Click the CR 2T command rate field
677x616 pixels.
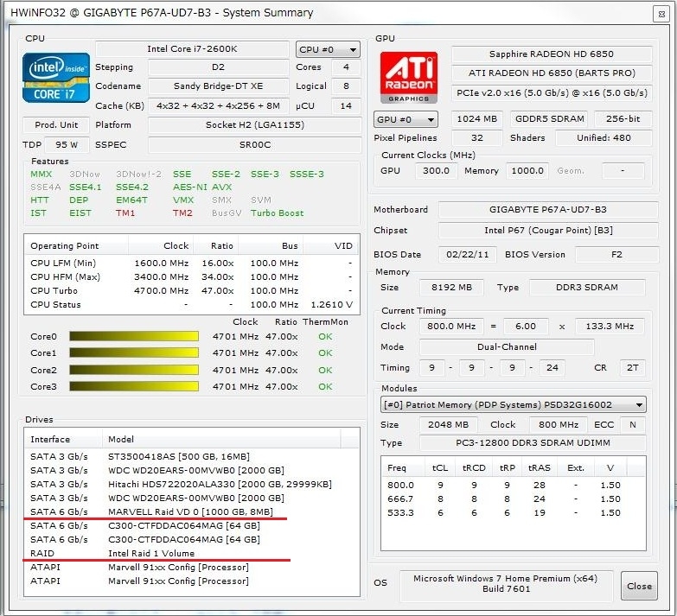point(633,367)
